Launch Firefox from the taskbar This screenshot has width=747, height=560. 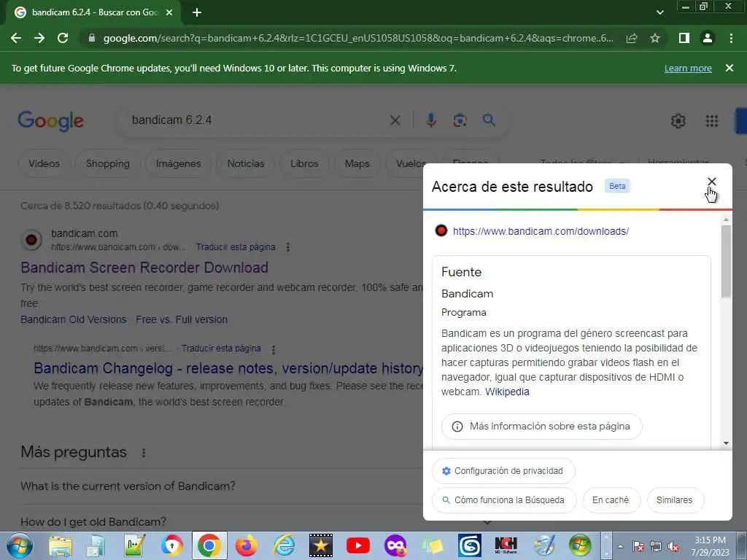pos(247,546)
